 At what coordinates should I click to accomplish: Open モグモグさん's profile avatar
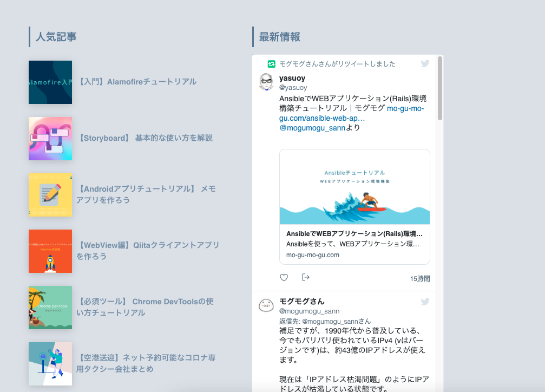pos(266,305)
